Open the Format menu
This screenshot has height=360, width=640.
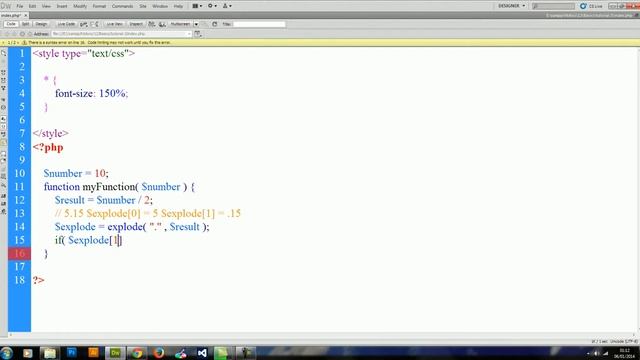coord(99,6)
